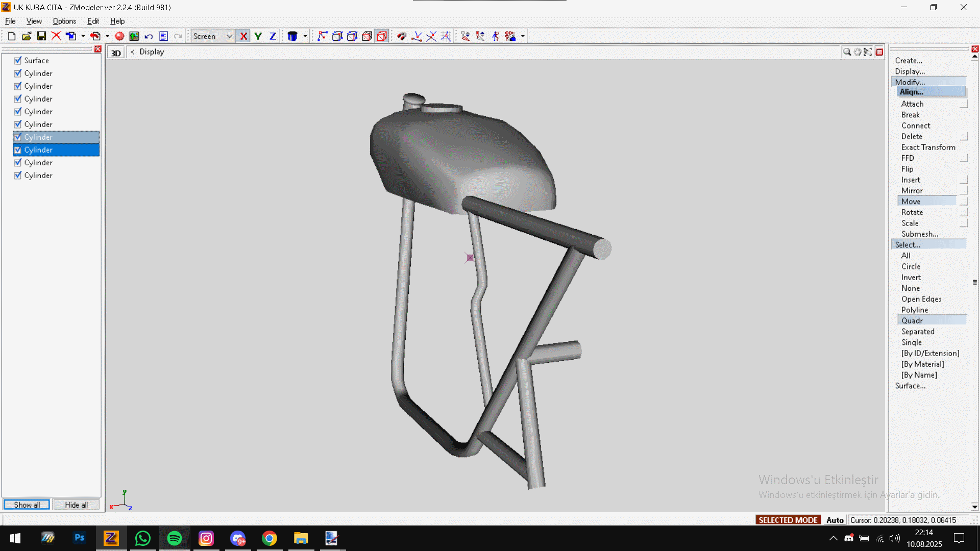Image resolution: width=980 pixels, height=551 pixels.
Task: Open the Screen axis system dropdown
Action: point(229,36)
